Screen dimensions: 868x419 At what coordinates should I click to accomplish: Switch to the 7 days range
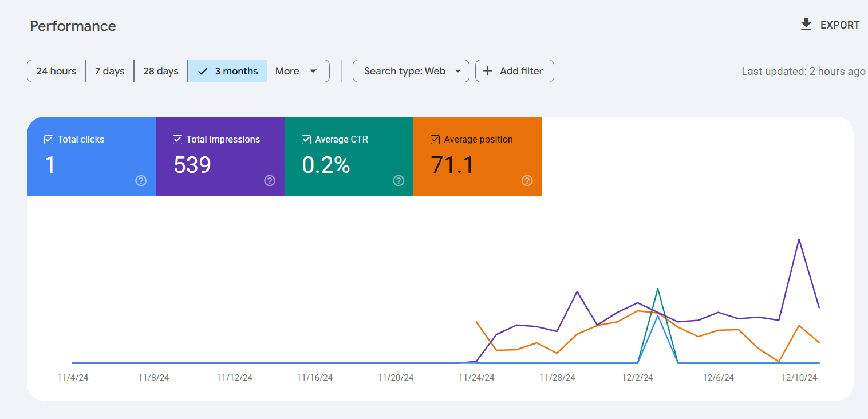point(109,71)
